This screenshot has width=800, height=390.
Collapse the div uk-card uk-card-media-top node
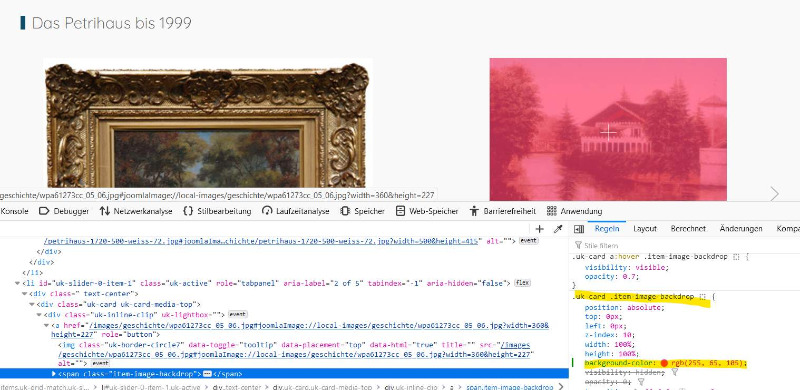point(32,304)
